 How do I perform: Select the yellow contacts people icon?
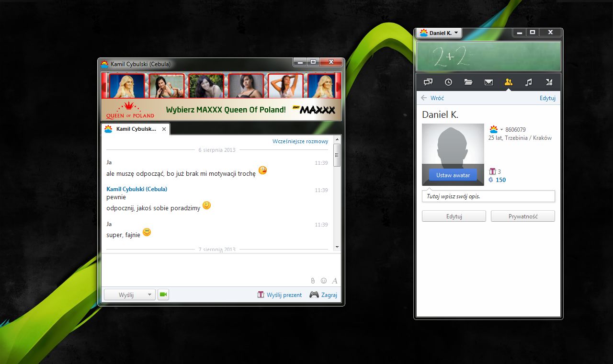tap(509, 82)
